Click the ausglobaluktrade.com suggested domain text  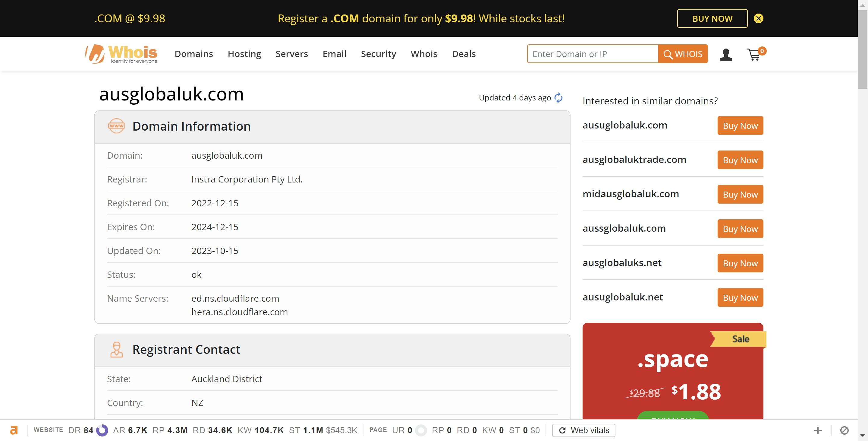tap(634, 160)
